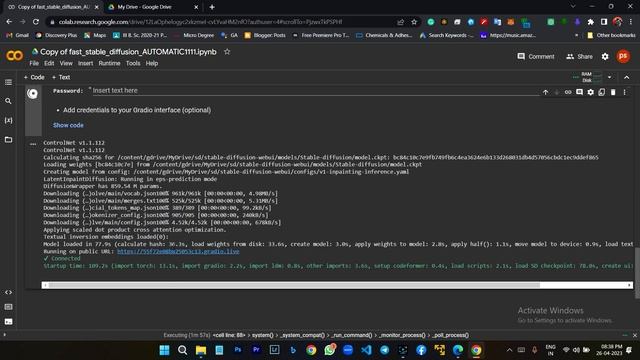Close the executing status bar
The image size is (640, 360).
point(635,335)
